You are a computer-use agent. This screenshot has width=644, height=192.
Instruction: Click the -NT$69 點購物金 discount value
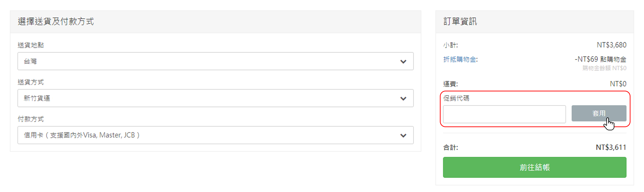pos(601,59)
